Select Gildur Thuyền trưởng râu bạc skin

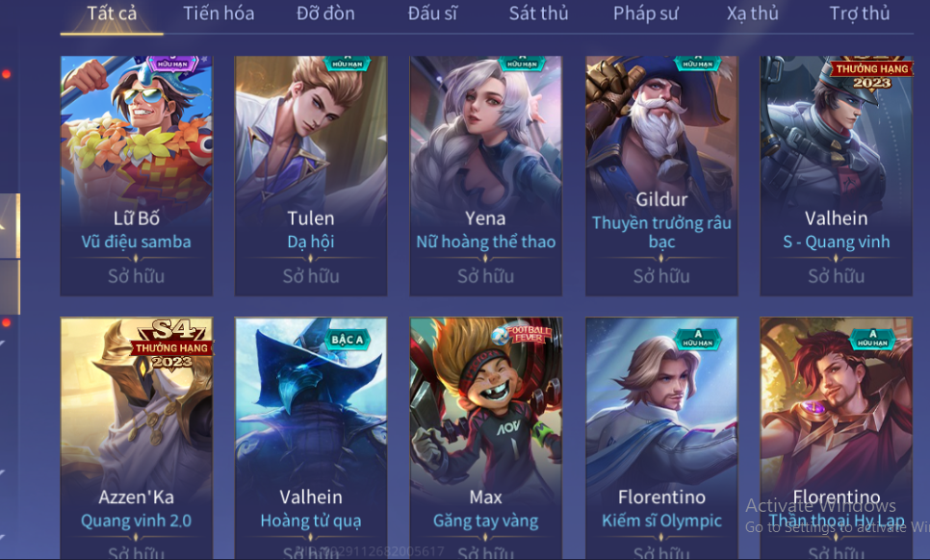(661, 176)
